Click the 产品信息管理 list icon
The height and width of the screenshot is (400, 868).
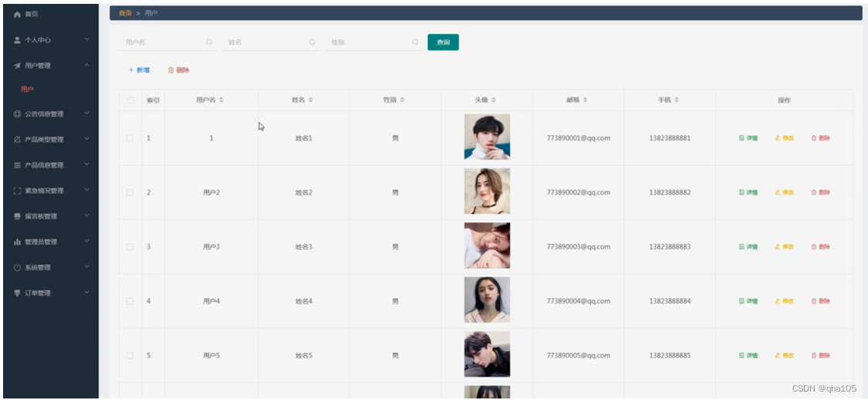point(16,165)
